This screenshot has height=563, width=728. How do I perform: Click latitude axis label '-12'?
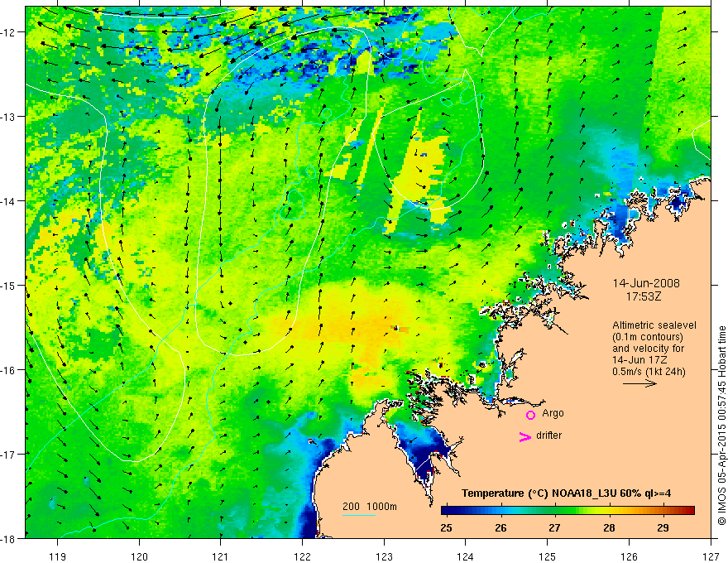coord(8,32)
